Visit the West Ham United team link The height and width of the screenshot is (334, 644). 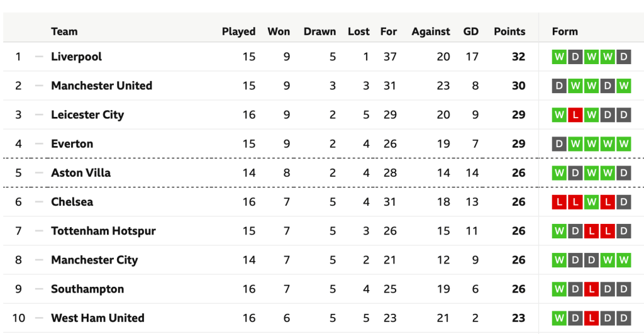click(97, 318)
